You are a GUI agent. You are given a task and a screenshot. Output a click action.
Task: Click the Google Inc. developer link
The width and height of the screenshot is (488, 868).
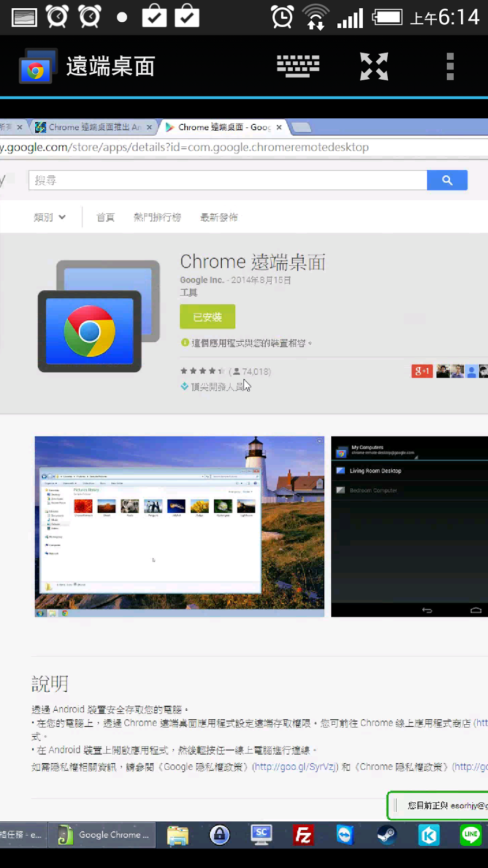click(202, 280)
